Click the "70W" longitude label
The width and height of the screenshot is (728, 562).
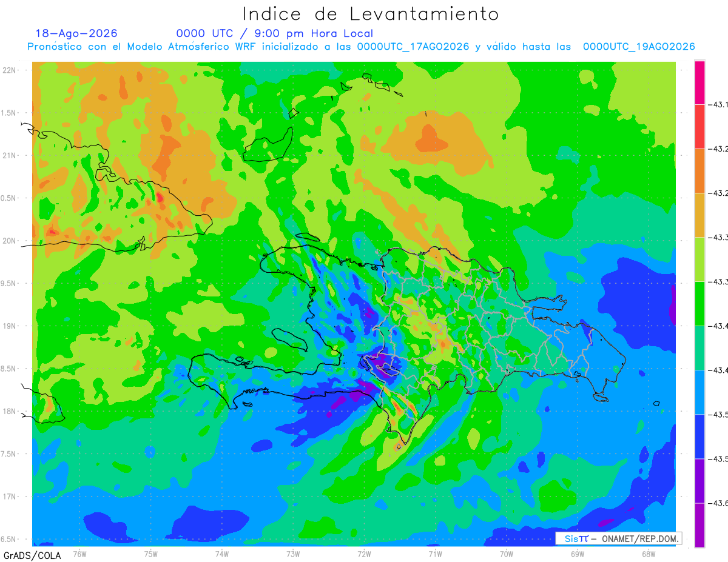507,554
